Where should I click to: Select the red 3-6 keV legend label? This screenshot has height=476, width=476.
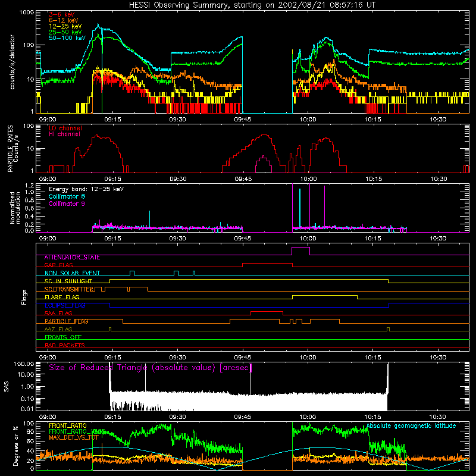[x=62, y=14]
